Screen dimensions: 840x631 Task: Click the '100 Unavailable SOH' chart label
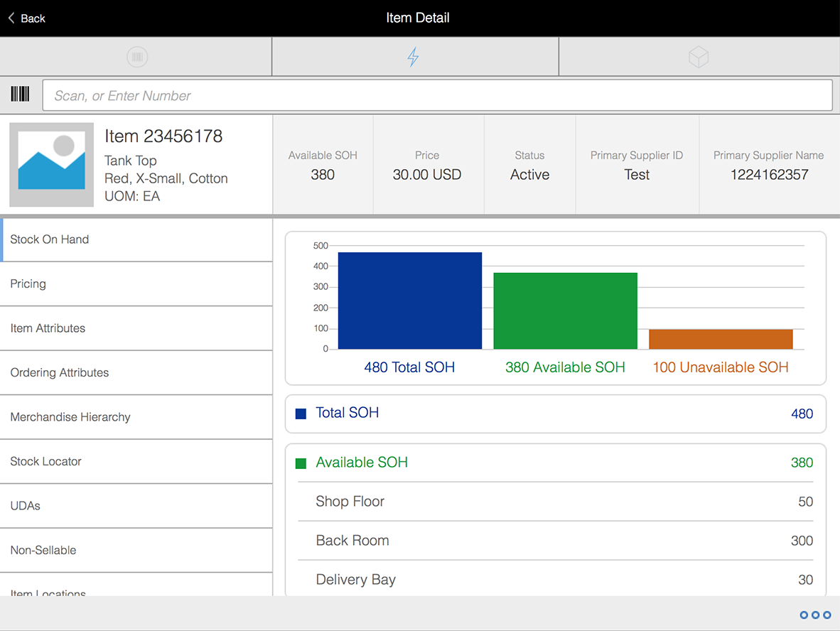721,367
